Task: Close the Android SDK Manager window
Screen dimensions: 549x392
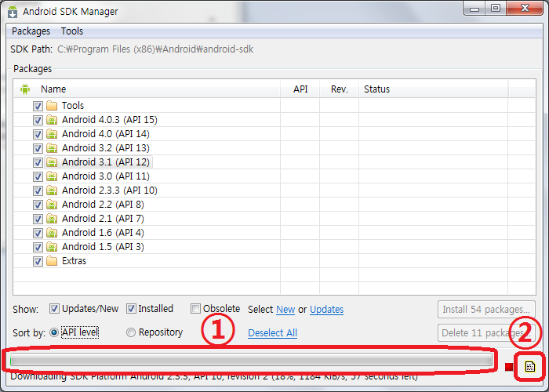Action: click(x=525, y=8)
